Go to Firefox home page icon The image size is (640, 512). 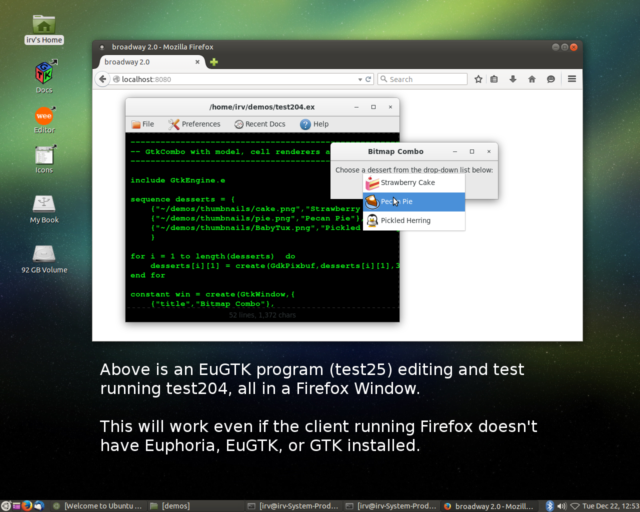(531, 79)
